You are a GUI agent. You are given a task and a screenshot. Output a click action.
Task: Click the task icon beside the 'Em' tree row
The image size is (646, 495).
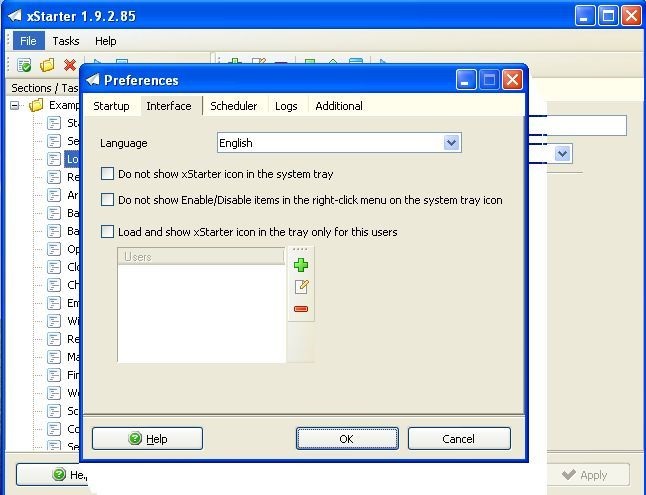pyautogui.click(x=54, y=303)
